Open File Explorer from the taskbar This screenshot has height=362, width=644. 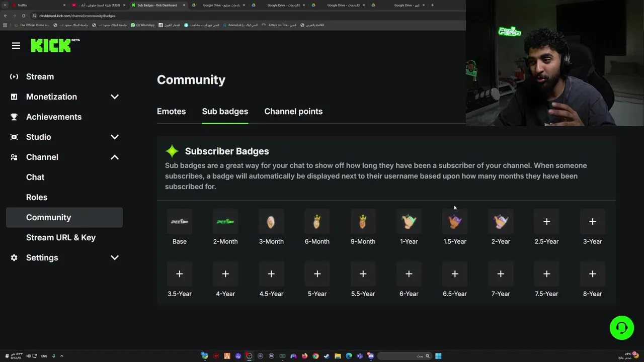pyautogui.click(x=338, y=356)
